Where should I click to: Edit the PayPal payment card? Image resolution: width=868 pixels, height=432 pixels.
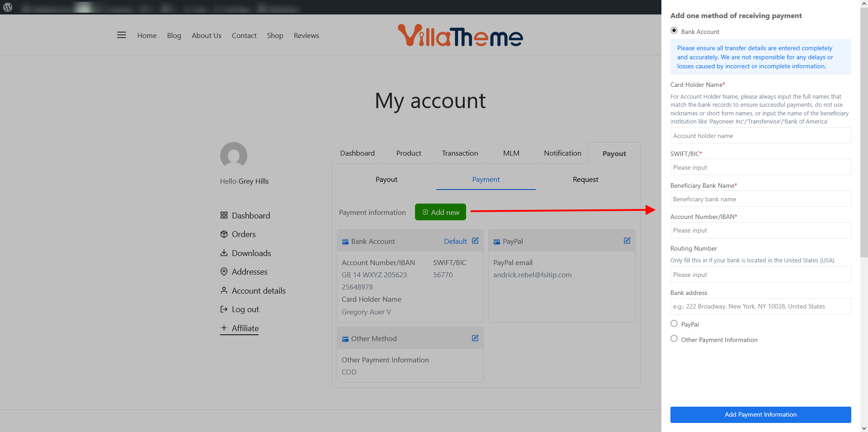click(x=627, y=241)
